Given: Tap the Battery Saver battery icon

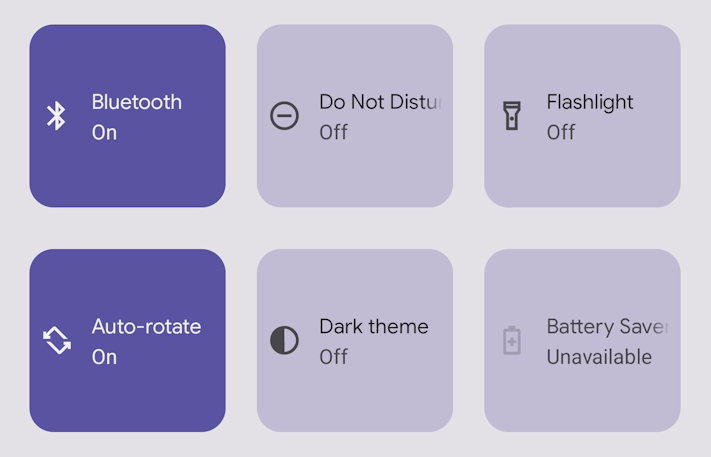Looking at the screenshot, I should click(x=512, y=340).
